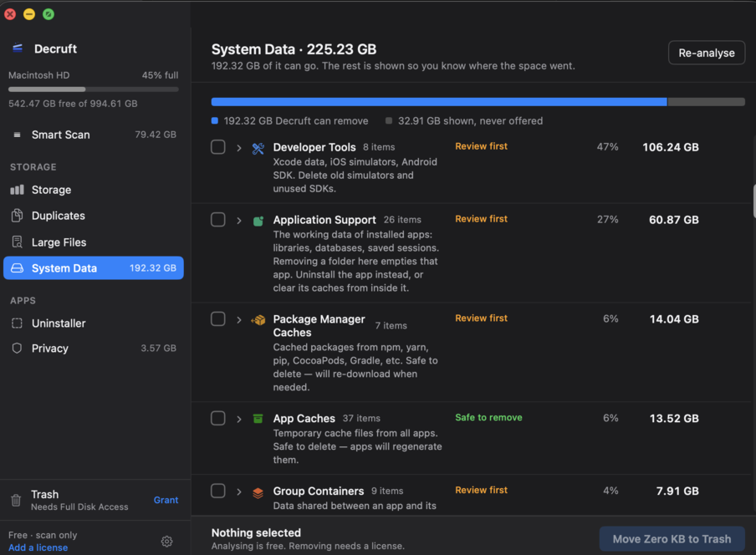The height and width of the screenshot is (555, 756).
Task: Expand the App Caches row
Action: point(238,419)
